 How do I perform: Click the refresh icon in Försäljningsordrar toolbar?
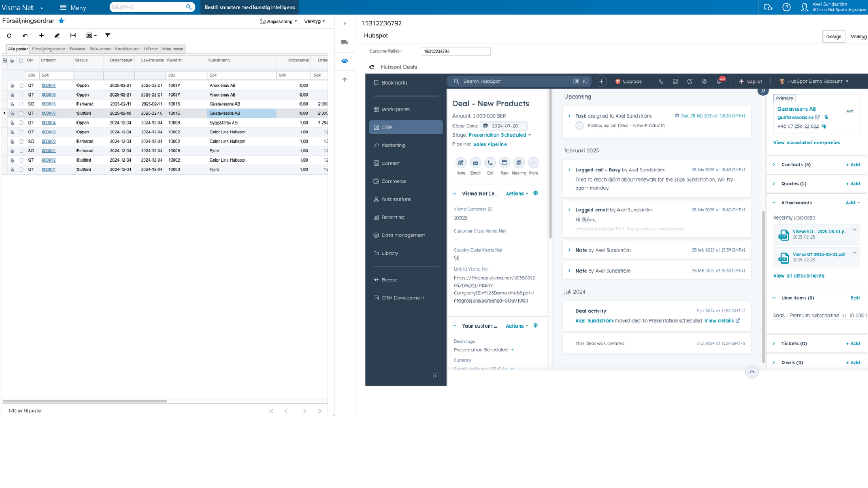tap(9, 35)
